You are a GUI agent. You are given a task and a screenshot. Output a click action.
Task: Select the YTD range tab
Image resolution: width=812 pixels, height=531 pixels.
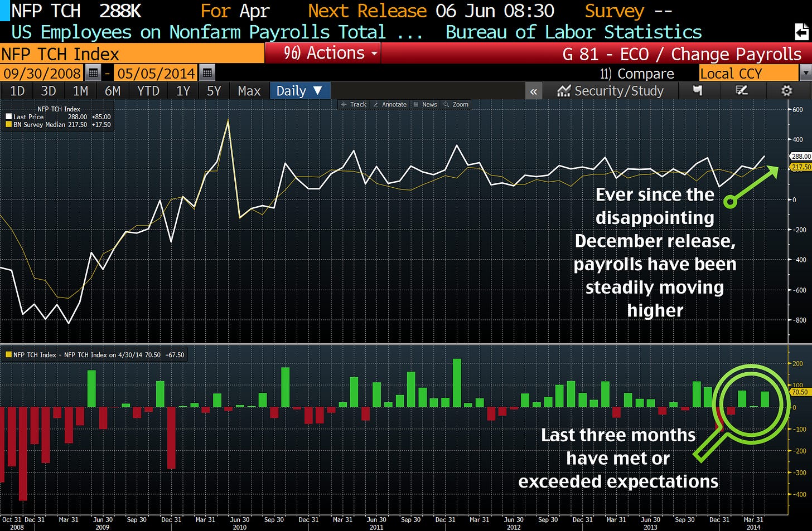click(148, 91)
